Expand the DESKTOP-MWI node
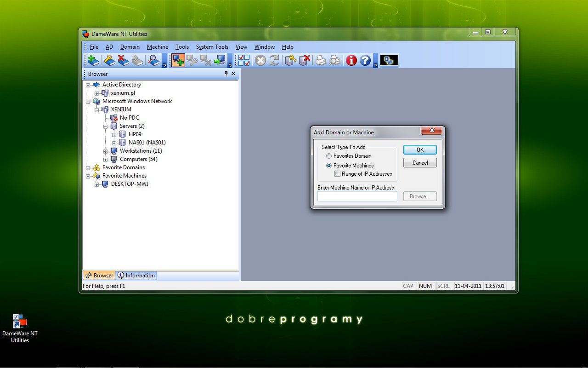The width and height of the screenshot is (588, 368). [97, 184]
